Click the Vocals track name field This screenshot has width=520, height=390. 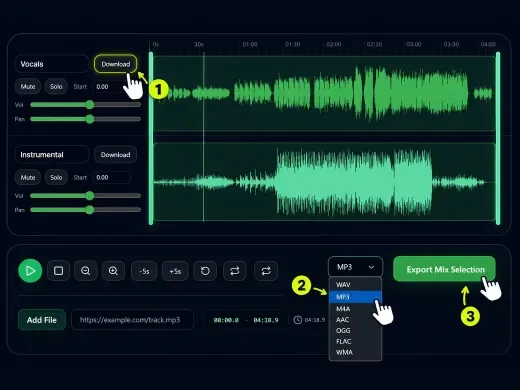tap(52, 64)
